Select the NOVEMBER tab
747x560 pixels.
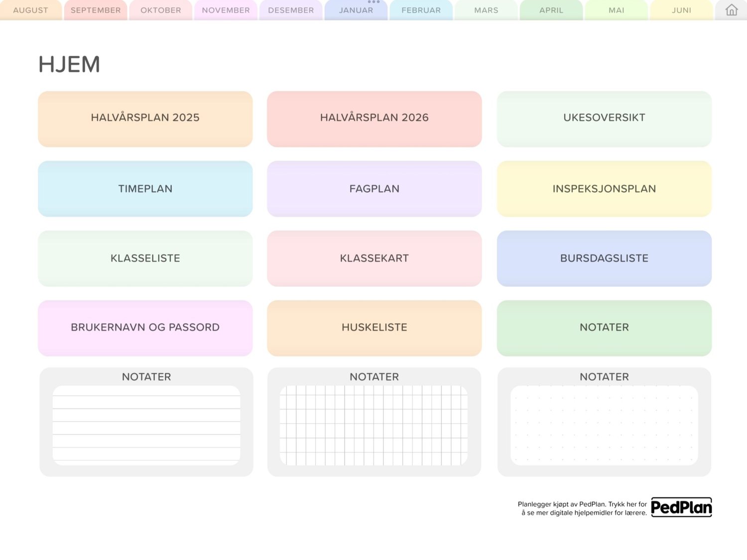point(226,10)
